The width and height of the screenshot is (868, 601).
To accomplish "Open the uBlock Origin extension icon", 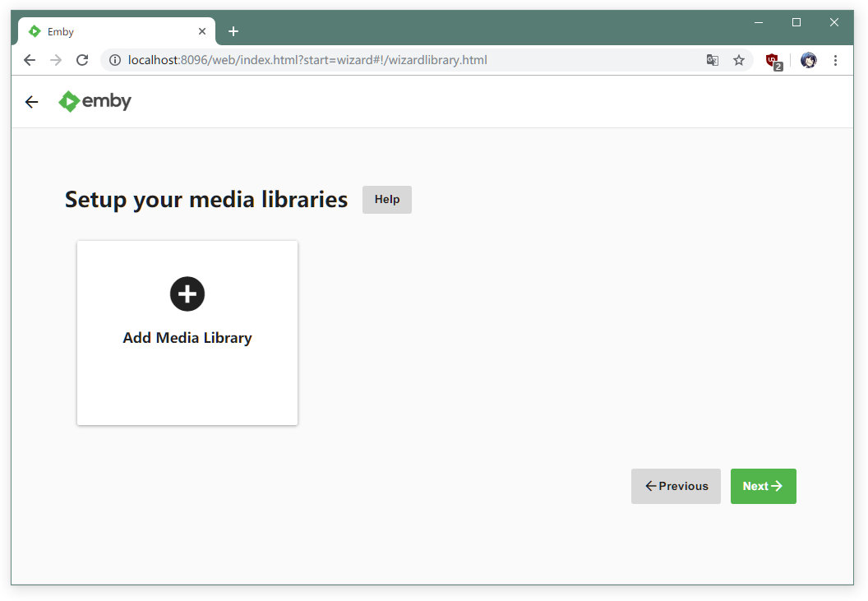I will coord(773,61).
